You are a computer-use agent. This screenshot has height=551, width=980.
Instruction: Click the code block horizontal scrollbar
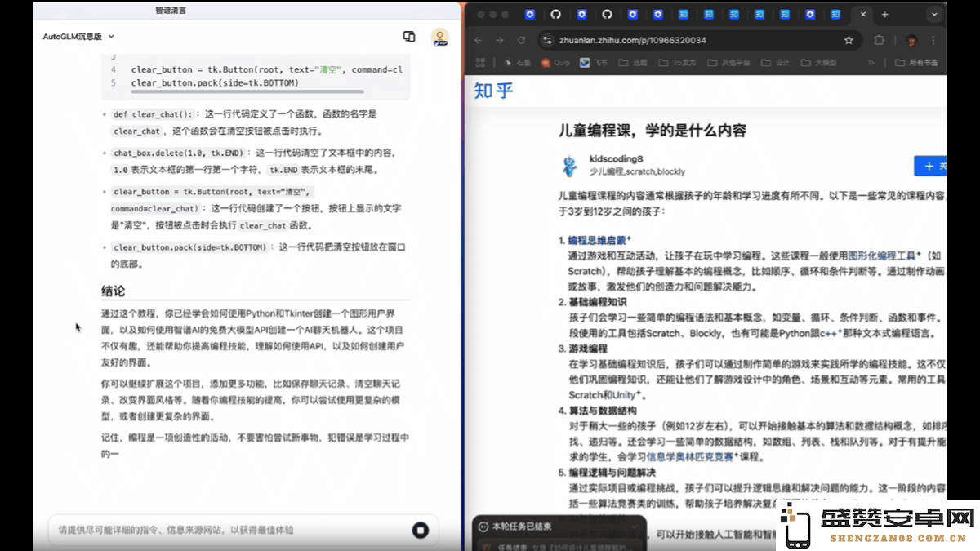click(247, 91)
